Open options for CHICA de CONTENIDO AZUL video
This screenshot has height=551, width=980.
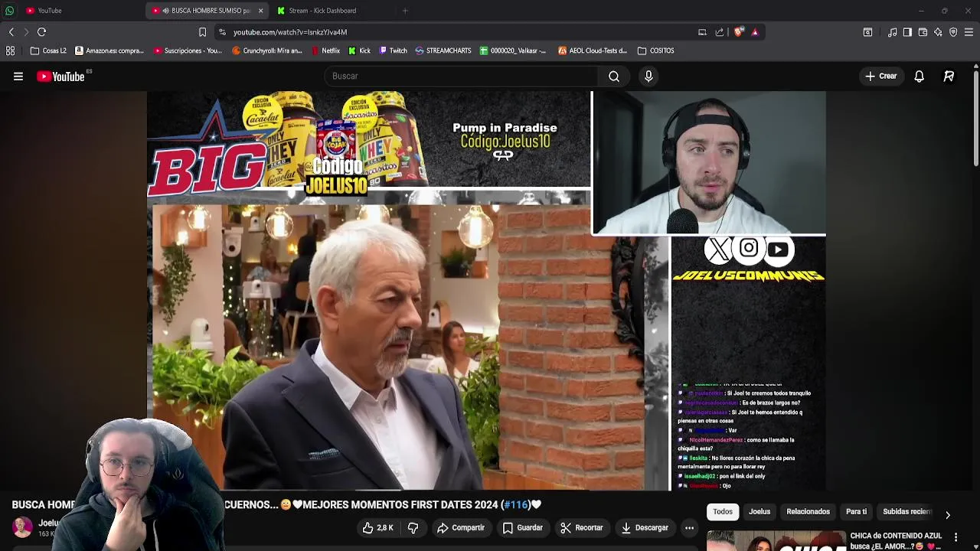pyautogui.click(x=955, y=537)
